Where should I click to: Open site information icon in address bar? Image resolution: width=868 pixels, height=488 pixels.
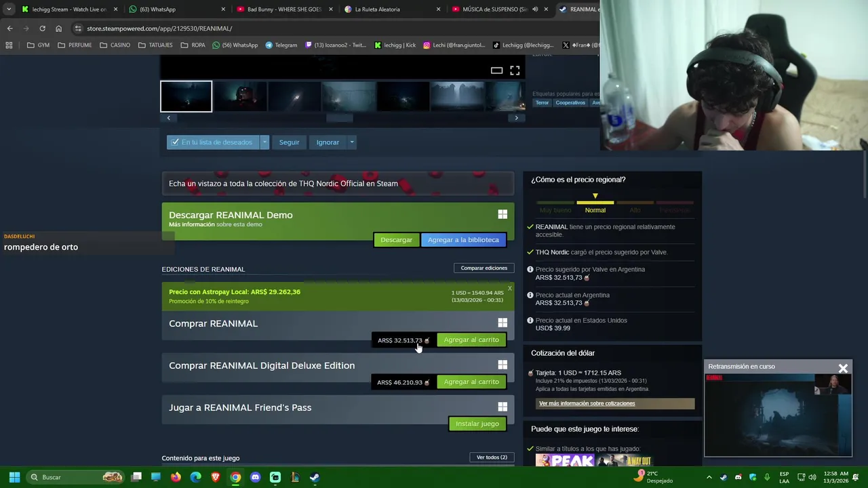pyautogui.click(x=78, y=28)
